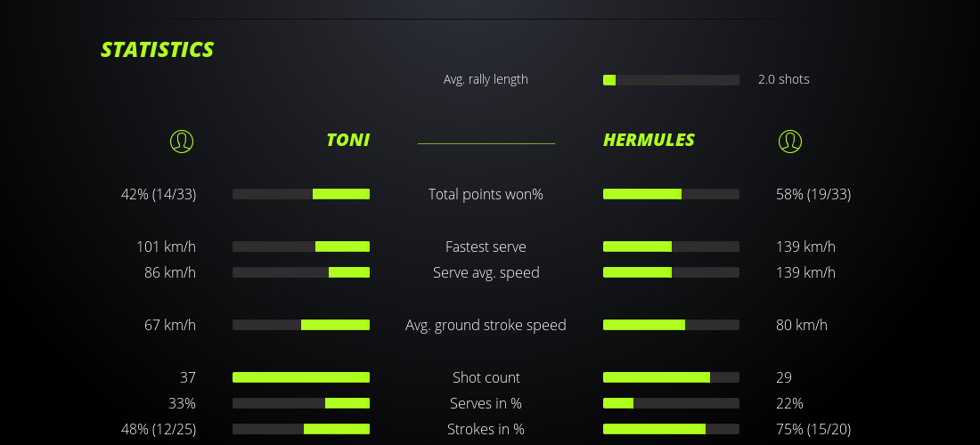Click the HERMULES player name

click(649, 140)
